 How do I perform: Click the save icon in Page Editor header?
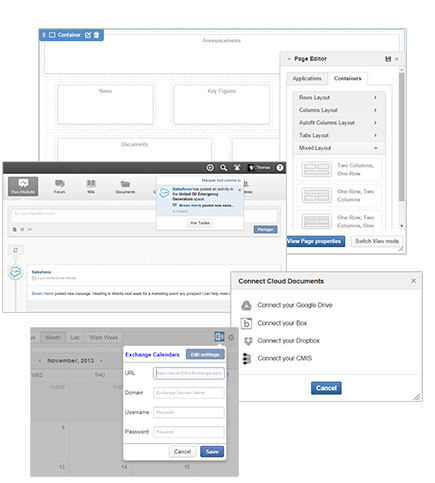pos(388,59)
